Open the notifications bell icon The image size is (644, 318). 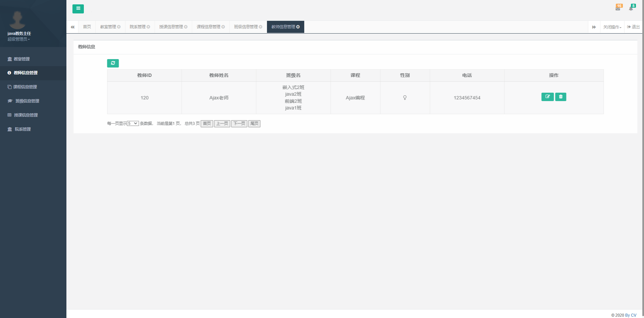631,9
